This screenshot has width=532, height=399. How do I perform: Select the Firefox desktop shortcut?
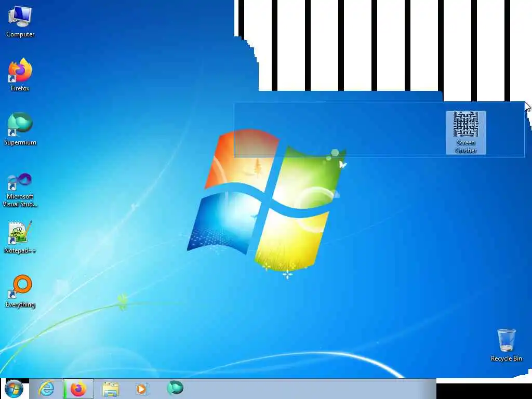(x=20, y=75)
